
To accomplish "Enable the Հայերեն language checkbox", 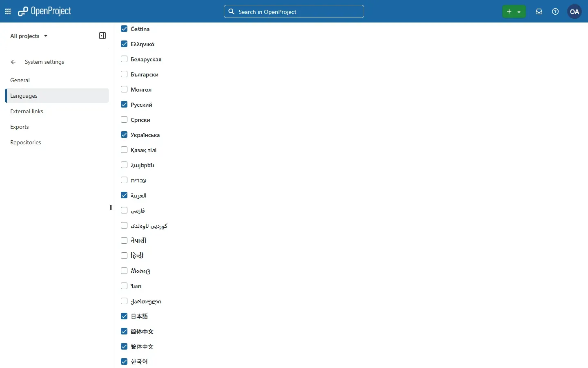I will click(124, 165).
